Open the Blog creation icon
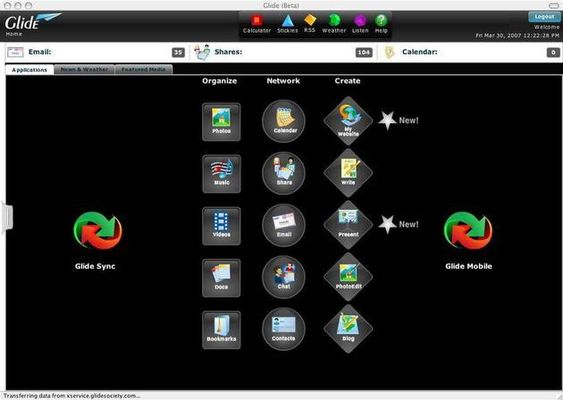Image resolution: width=563 pixels, height=400 pixels. pos(348,329)
